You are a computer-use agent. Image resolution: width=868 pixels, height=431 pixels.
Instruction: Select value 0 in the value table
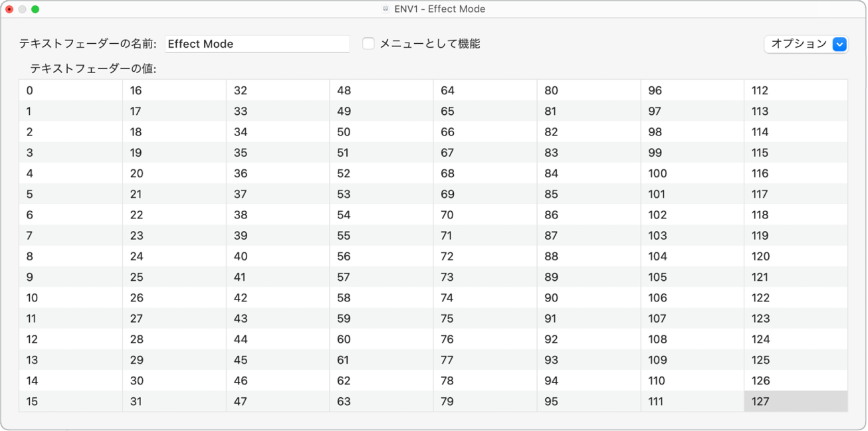click(70, 90)
